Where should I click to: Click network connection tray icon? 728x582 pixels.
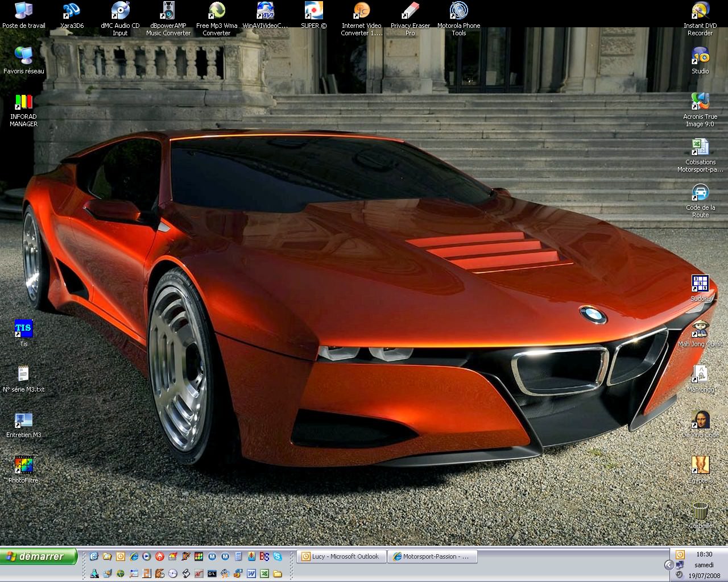click(x=680, y=565)
